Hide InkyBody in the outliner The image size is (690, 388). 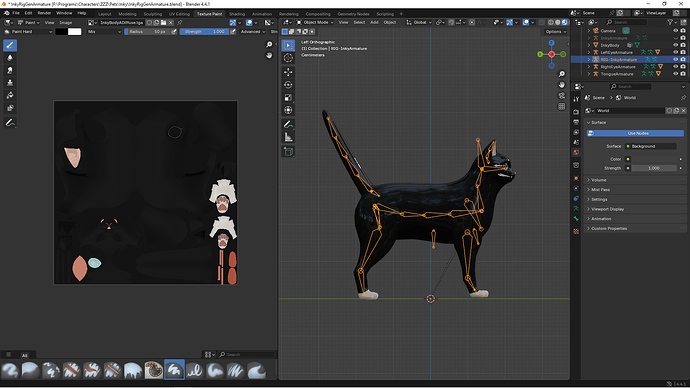(675, 45)
